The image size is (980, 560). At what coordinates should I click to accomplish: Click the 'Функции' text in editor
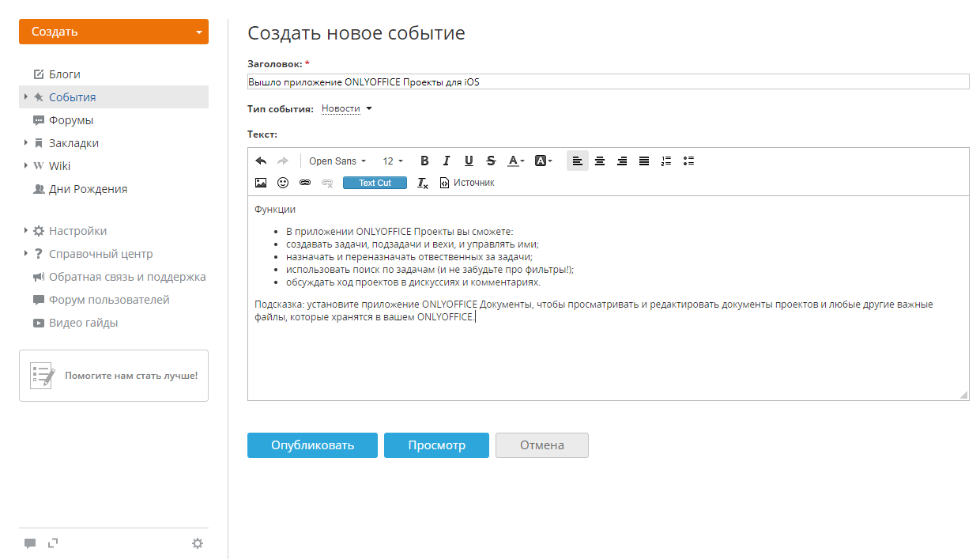point(275,210)
